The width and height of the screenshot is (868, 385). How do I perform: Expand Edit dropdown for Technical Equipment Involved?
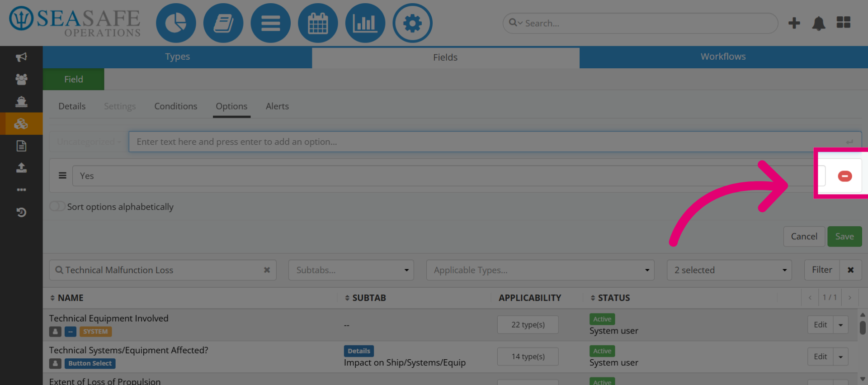pyautogui.click(x=840, y=325)
